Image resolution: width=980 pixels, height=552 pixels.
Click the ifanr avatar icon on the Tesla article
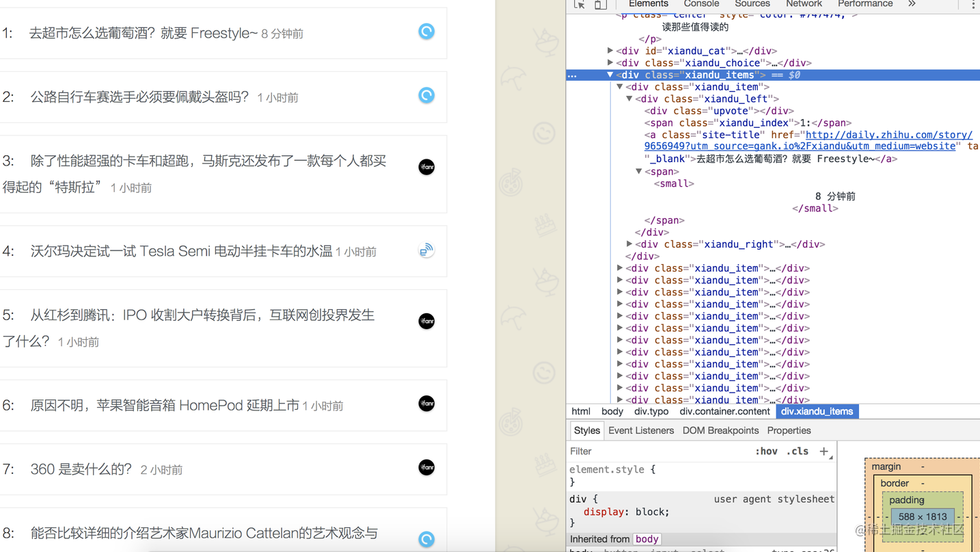(426, 166)
